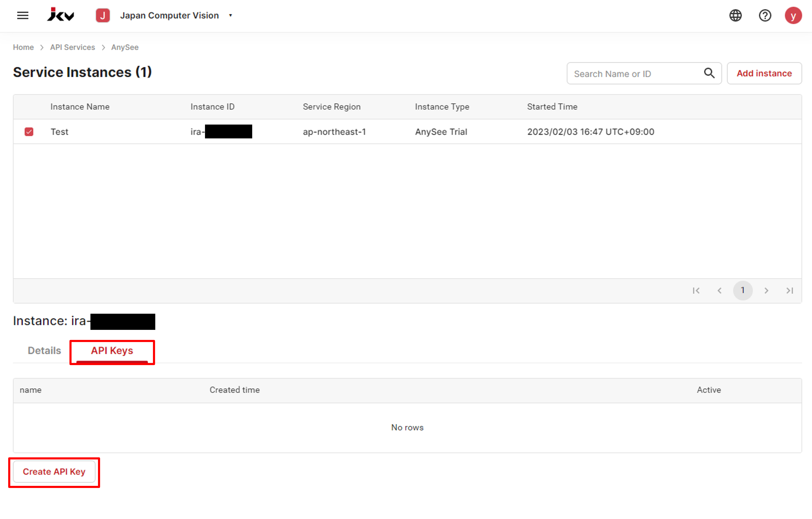Open the hamburger navigation menu

pos(23,16)
